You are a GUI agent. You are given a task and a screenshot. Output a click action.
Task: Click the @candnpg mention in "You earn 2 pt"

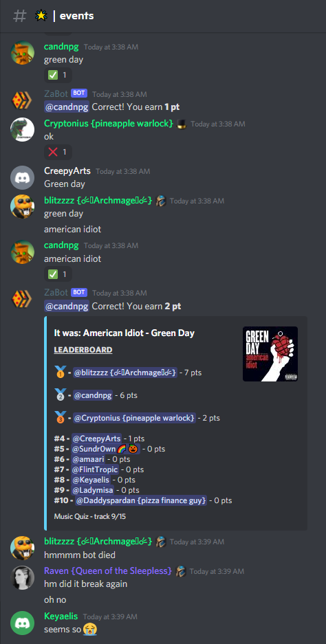tap(67, 306)
